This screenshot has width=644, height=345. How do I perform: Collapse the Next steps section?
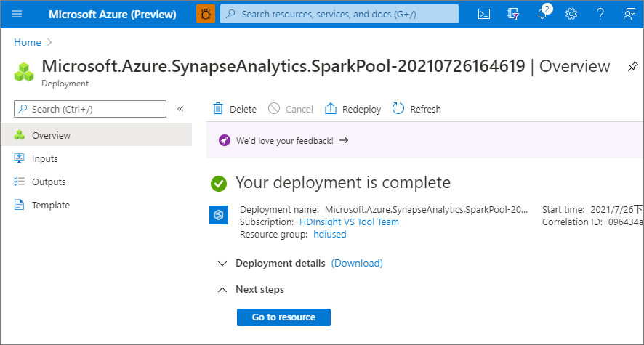click(x=222, y=289)
